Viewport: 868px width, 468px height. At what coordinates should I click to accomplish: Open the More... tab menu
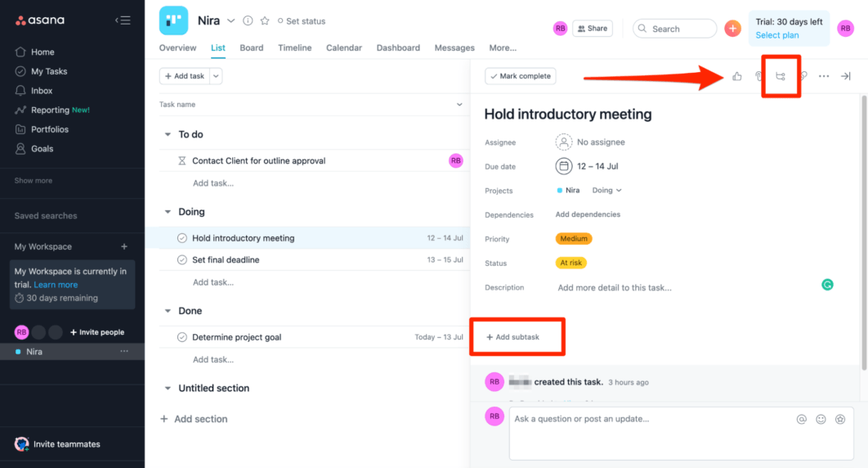point(503,47)
